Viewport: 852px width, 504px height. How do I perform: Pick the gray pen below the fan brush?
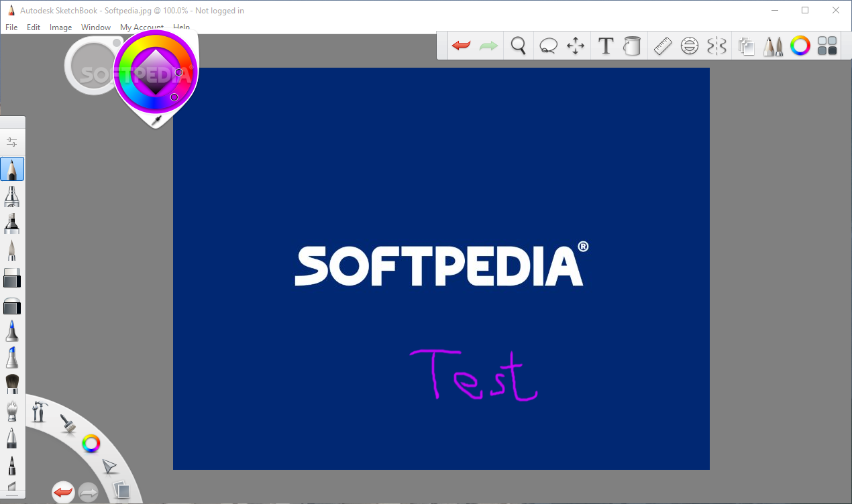pyautogui.click(x=12, y=438)
